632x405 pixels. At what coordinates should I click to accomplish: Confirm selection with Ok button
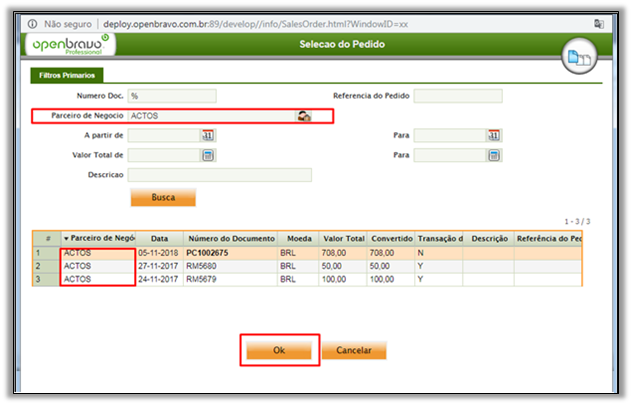[279, 351]
